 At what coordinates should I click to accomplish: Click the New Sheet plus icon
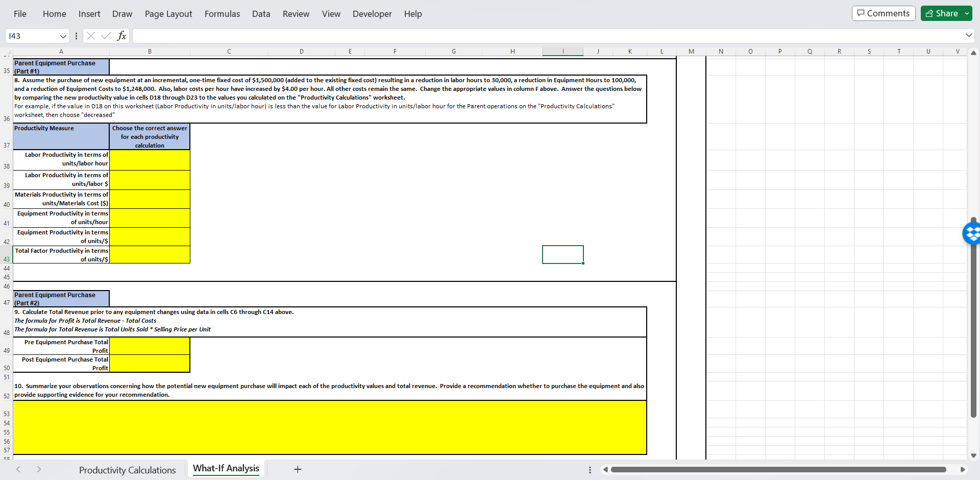[x=298, y=469]
